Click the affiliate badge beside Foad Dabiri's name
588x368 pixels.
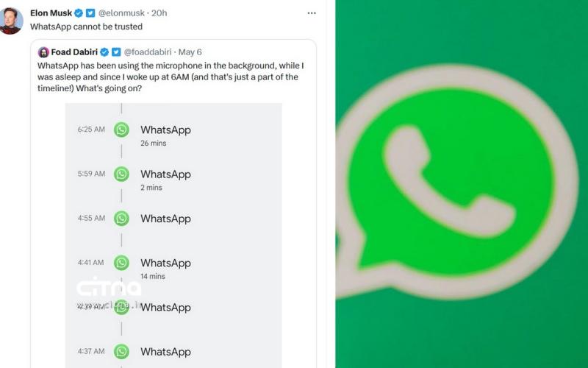(116, 52)
